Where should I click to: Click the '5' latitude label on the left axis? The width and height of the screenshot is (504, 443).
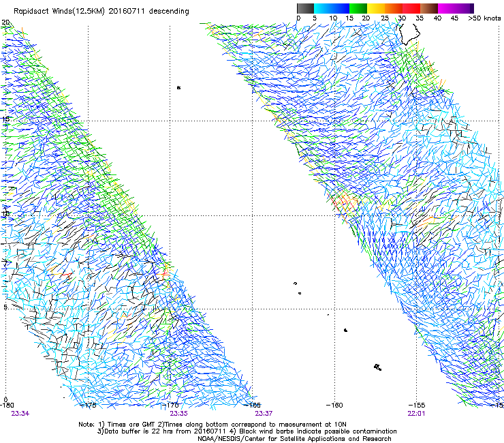[x=5, y=307]
